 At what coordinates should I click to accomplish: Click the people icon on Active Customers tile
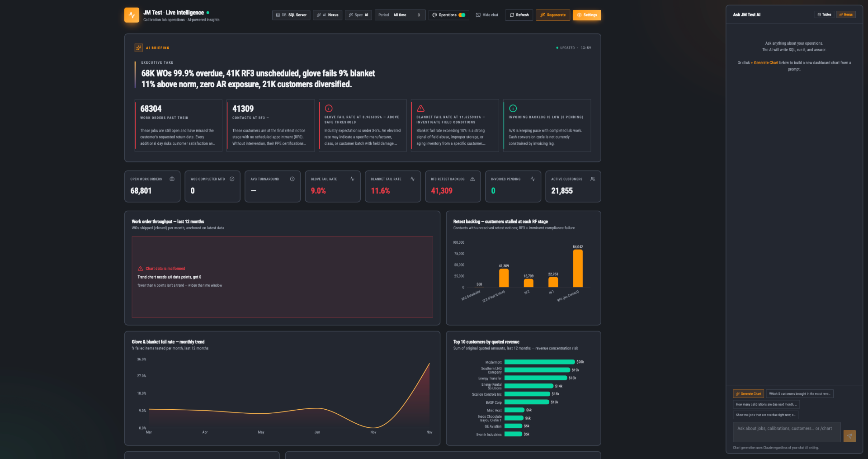[593, 179]
